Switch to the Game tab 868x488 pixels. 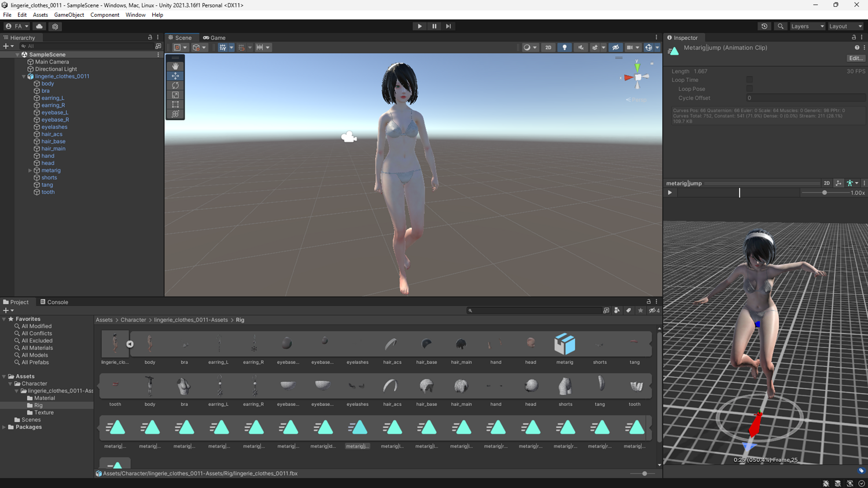coord(214,38)
